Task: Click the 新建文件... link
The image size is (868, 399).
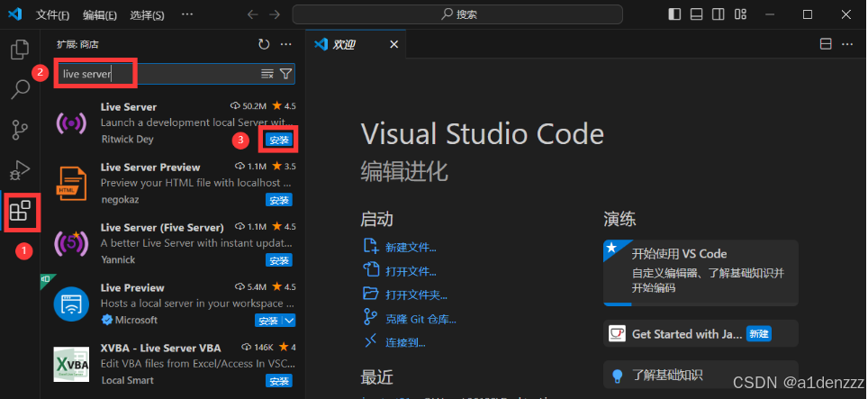Action: point(411,248)
